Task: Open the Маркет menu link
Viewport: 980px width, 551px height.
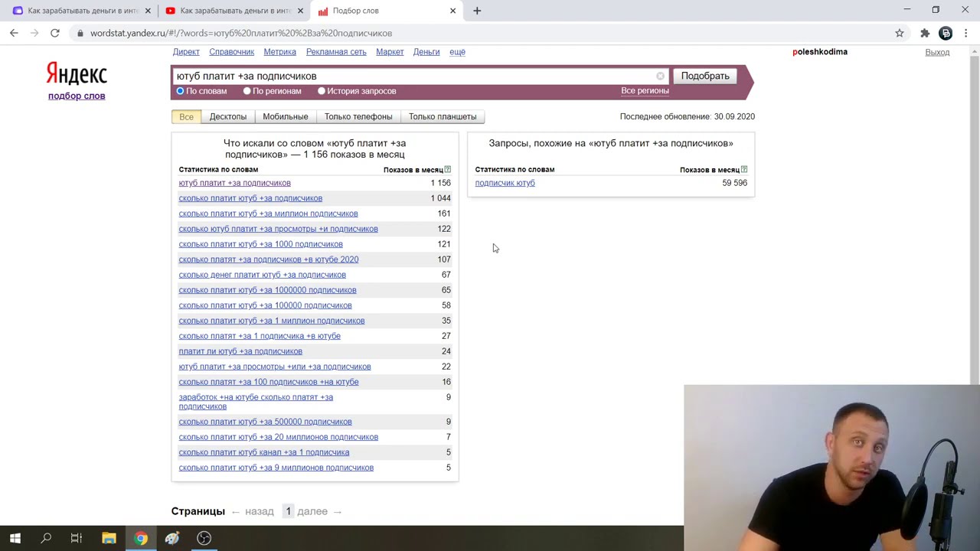Action: tap(390, 52)
